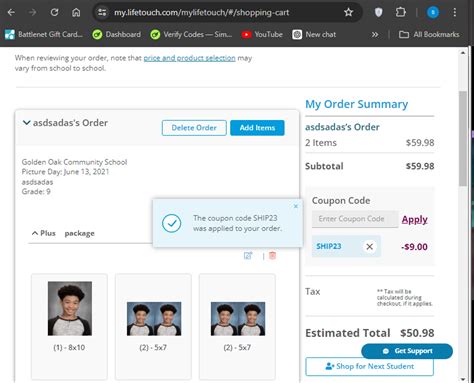The height and width of the screenshot is (383, 474).
Task: Collapse the Plus package section
Action: tap(35, 233)
